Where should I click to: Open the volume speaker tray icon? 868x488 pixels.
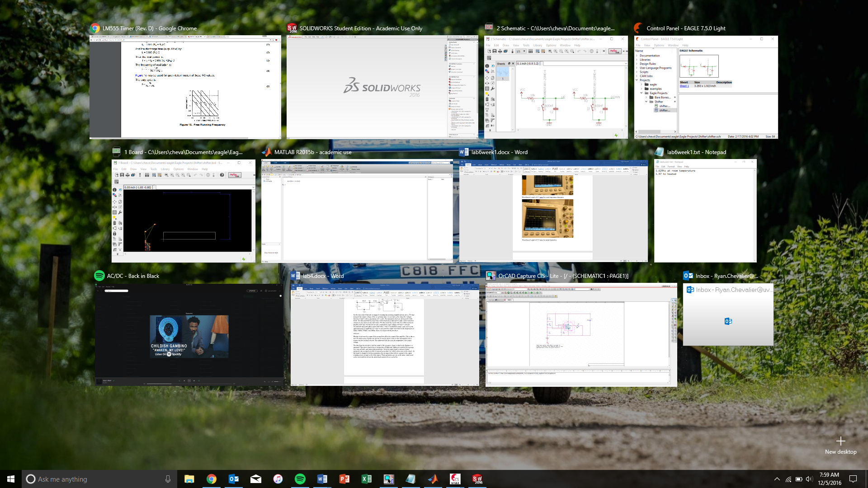click(809, 479)
